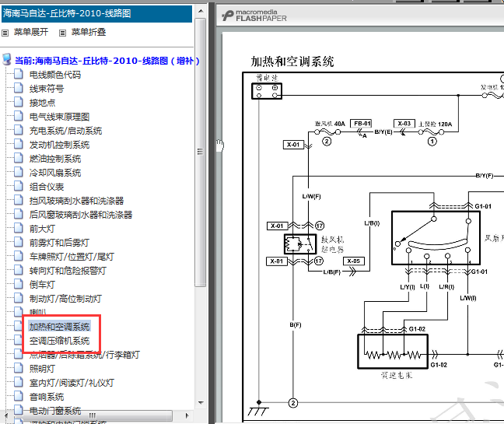The height and width of the screenshot is (424, 504).
Task: Select the highlighted 加热和空调系统 entry
Action: tap(59, 327)
